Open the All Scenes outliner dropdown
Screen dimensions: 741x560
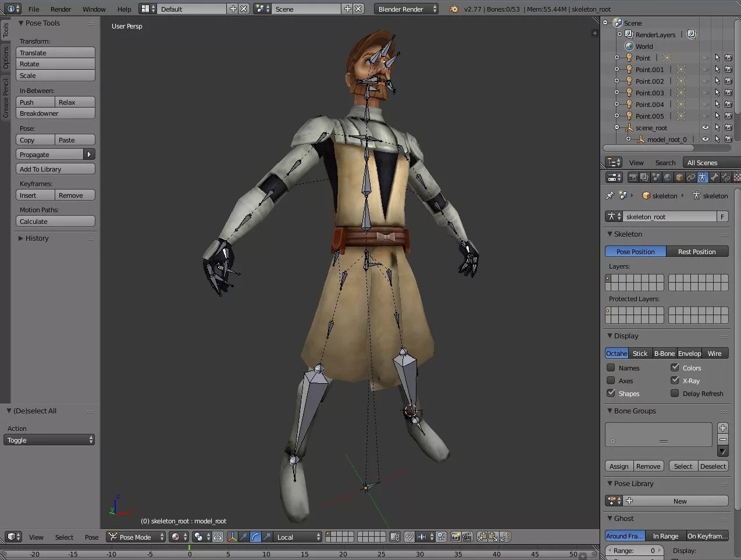click(x=712, y=163)
